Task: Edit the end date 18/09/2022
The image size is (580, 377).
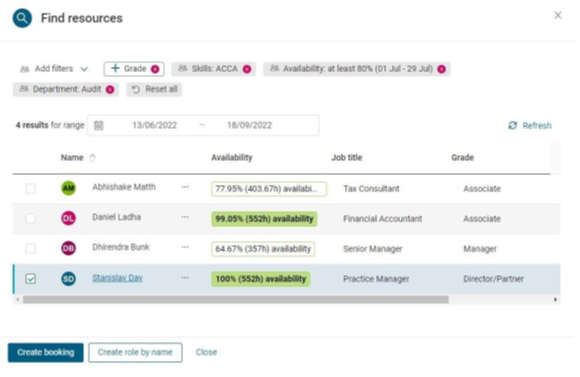Action: click(249, 125)
